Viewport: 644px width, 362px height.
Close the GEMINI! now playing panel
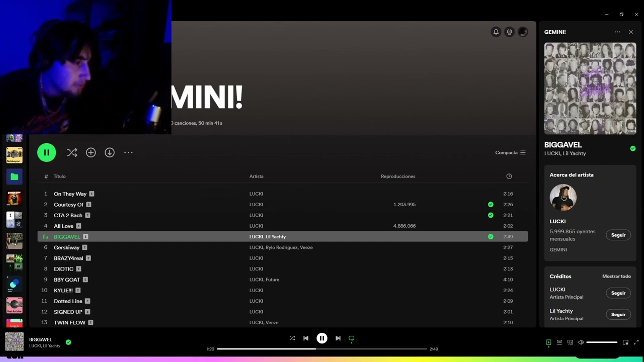coord(631,32)
